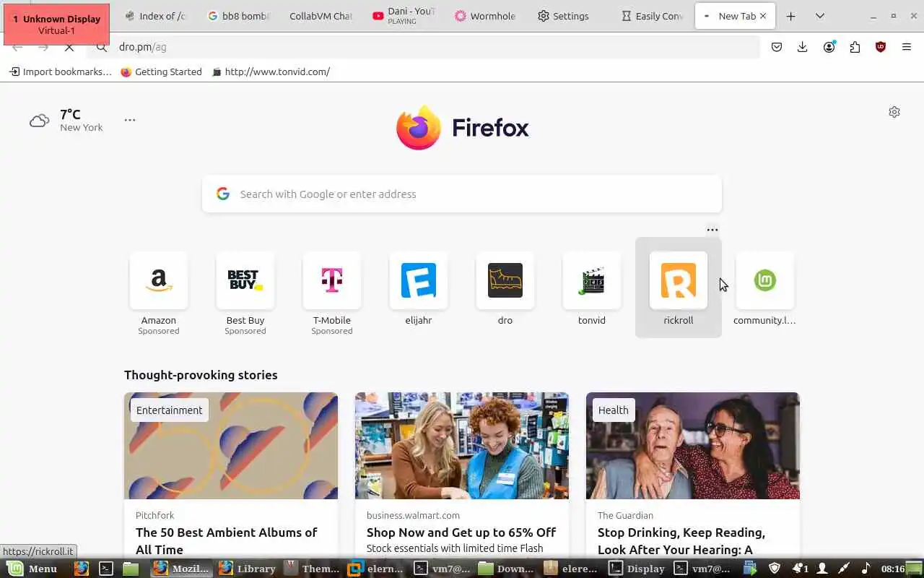Open the Downloads panel icon
This screenshot has width=924, height=578.
point(802,47)
